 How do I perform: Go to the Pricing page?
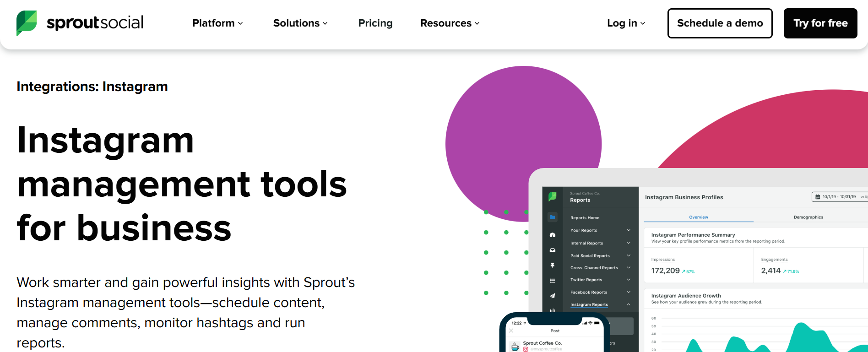pos(375,23)
